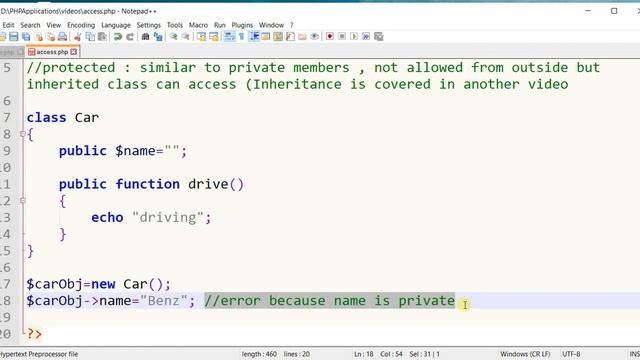The image size is (640, 360).
Task: Toggle synchronized vertical scrolling
Action: tap(201, 37)
